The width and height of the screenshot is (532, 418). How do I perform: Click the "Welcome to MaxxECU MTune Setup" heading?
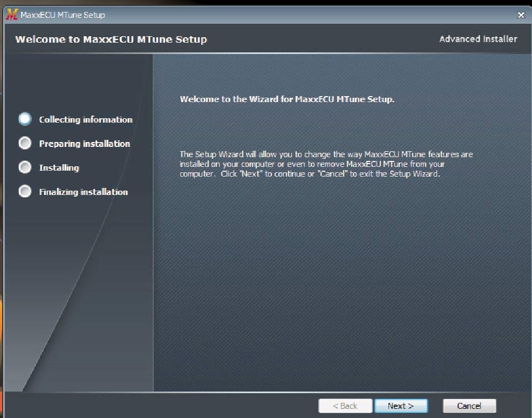coord(111,39)
